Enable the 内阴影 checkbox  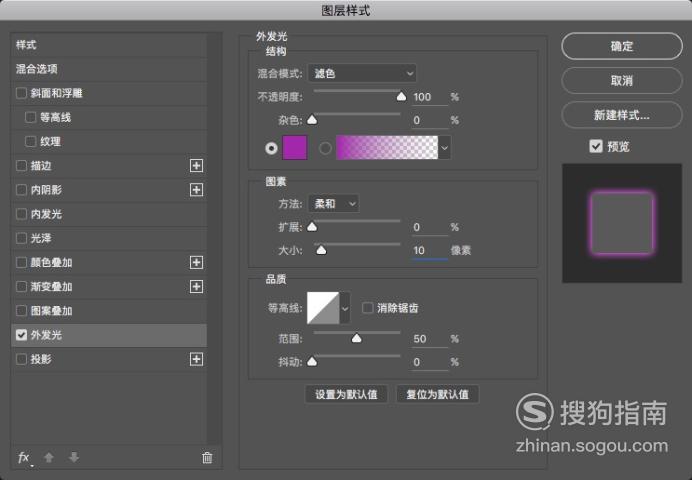tap(21, 190)
